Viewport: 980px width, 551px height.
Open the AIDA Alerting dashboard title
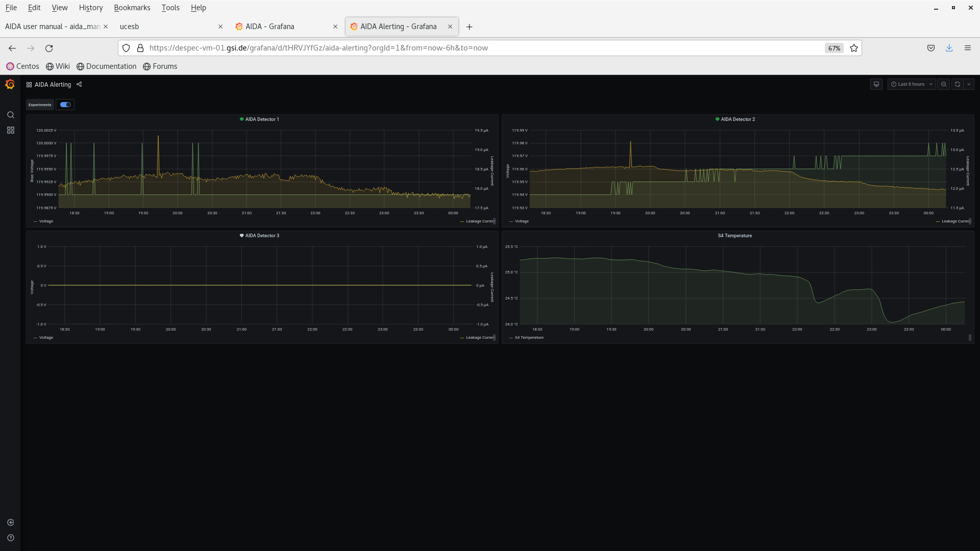click(x=53, y=85)
